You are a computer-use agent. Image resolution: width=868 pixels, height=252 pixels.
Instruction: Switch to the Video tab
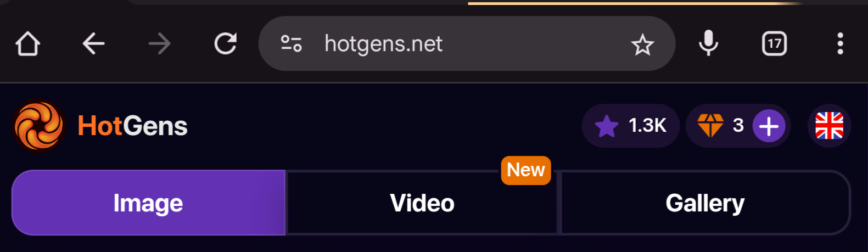tap(422, 203)
